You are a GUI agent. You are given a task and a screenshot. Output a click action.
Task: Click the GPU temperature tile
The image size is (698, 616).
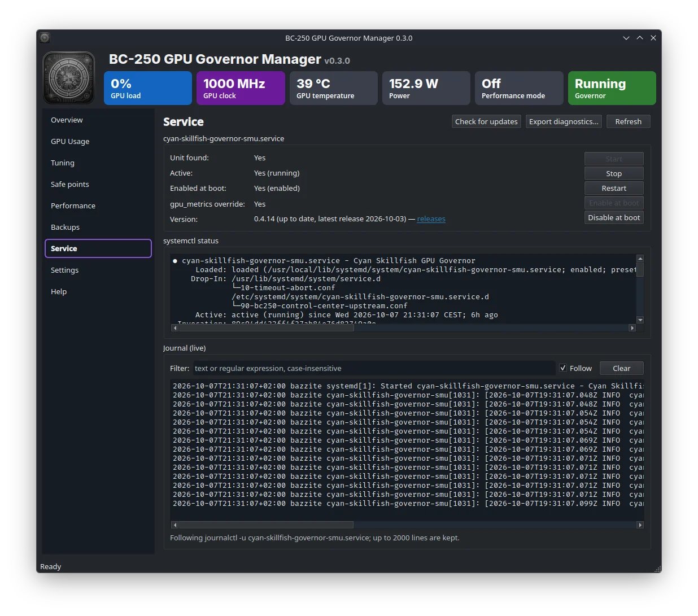[334, 88]
